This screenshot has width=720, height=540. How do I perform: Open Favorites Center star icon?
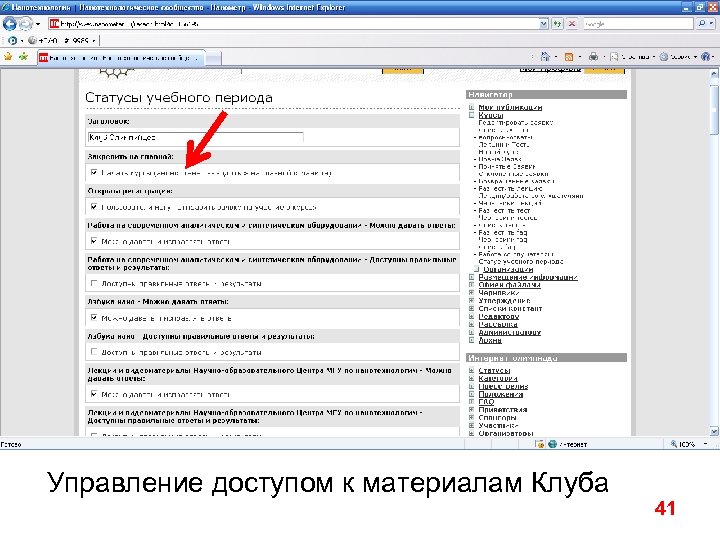click(x=8, y=57)
